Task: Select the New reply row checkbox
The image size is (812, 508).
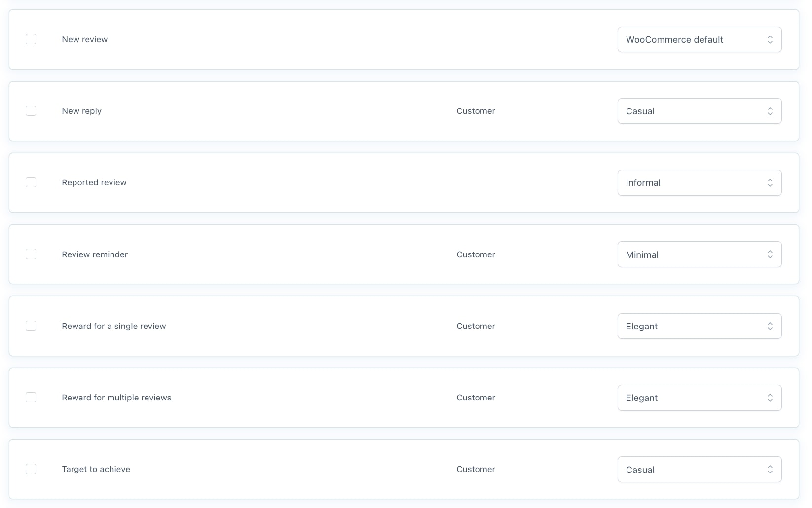Action: point(31,110)
